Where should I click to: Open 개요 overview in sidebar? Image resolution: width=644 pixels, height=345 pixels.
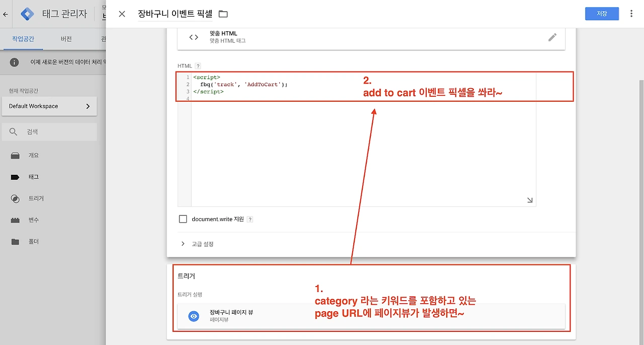pyautogui.click(x=33, y=155)
